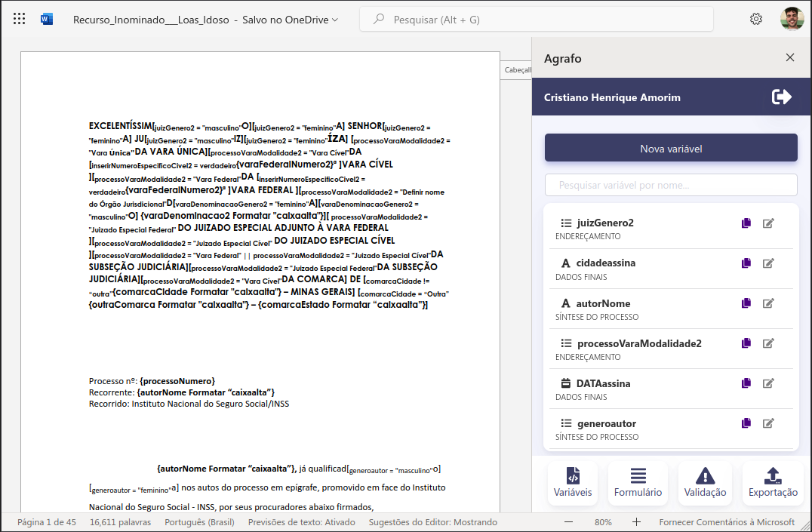Toggle Previsões de texto: Ativado
The image size is (812, 532).
[x=301, y=522]
